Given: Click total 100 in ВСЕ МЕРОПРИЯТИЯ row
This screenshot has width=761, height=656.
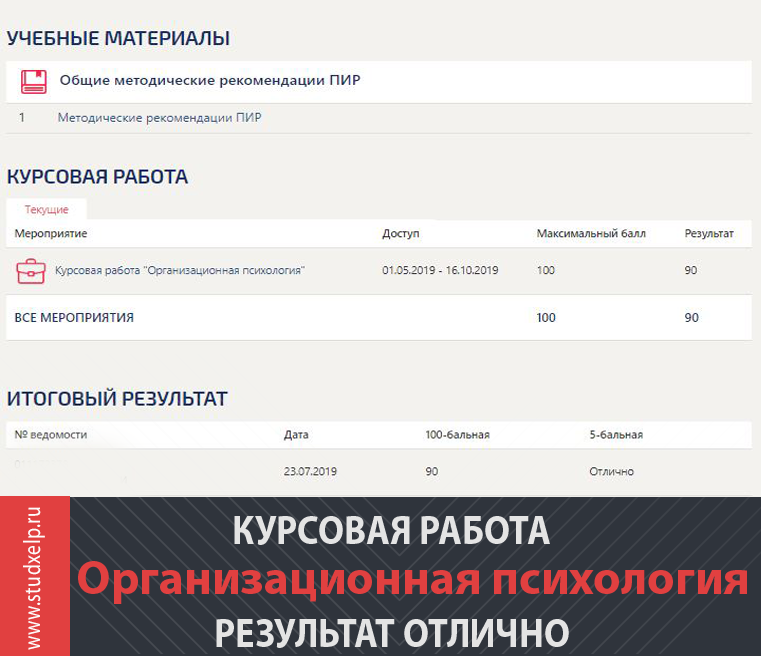Looking at the screenshot, I should (546, 318).
